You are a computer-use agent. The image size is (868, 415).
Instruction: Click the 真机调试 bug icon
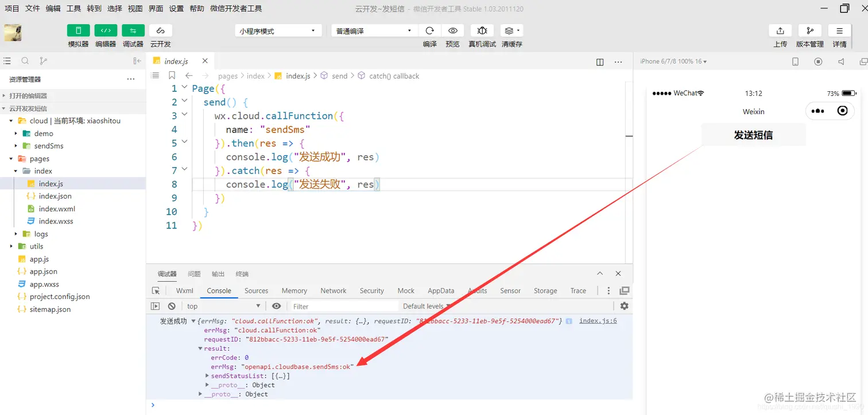click(x=482, y=30)
